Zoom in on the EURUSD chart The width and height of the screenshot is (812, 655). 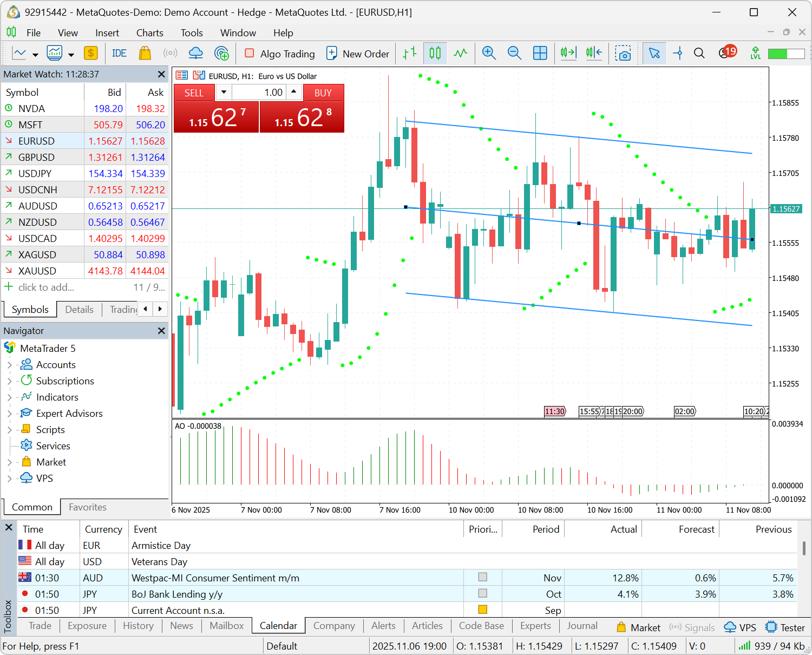[x=489, y=53]
